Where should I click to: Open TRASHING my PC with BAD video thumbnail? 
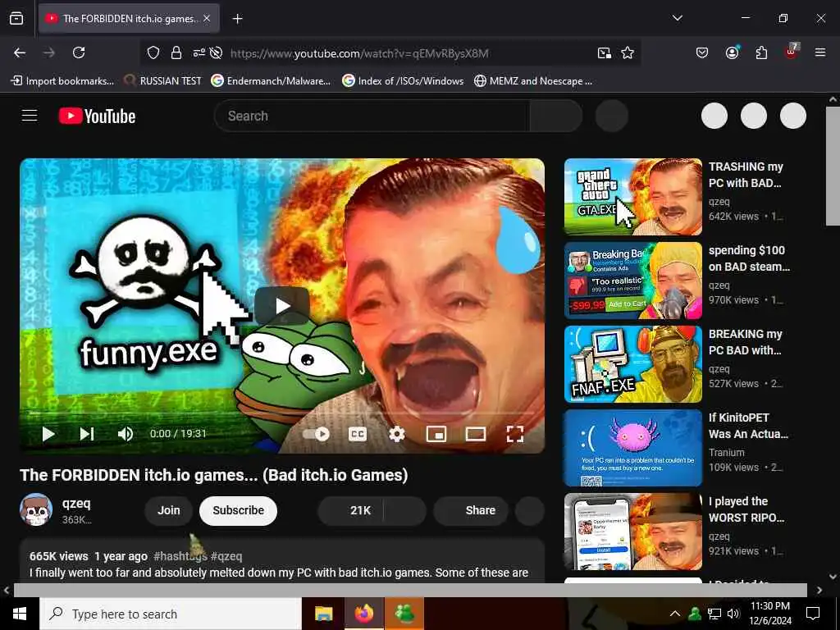click(x=632, y=197)
